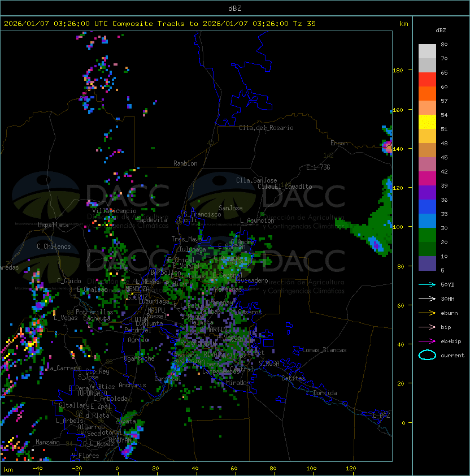Click the 'Clla.El_Cavadito' map label
Viewport: 470px width, 476px height.
[x=285, y=187]
